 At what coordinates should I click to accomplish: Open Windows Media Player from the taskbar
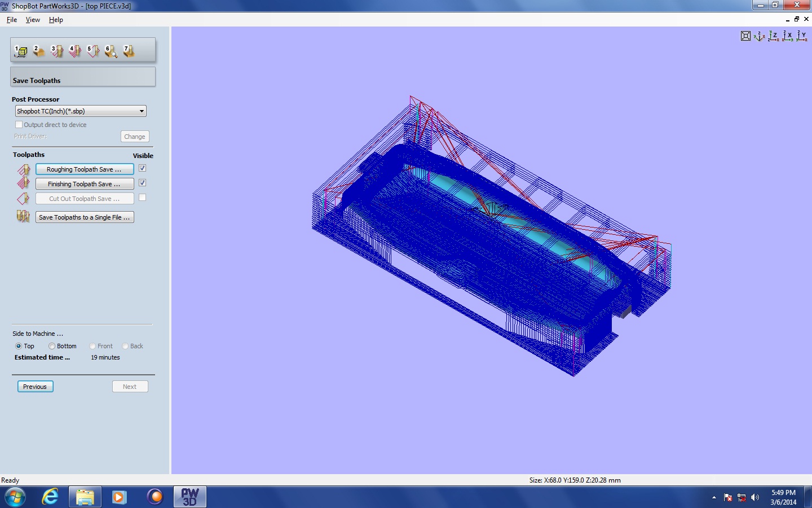pyautogui.click(x=119, y=497)
